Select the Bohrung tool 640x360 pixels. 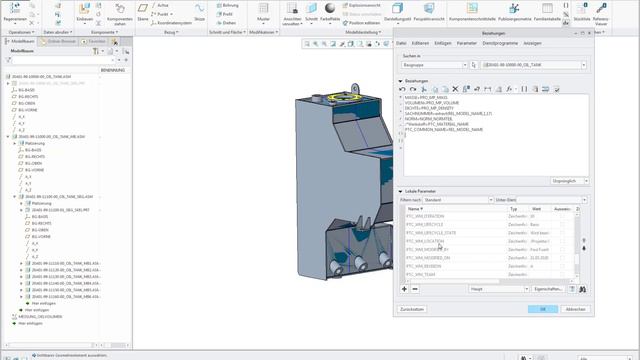pyautogui.click(x=227, y=5)
